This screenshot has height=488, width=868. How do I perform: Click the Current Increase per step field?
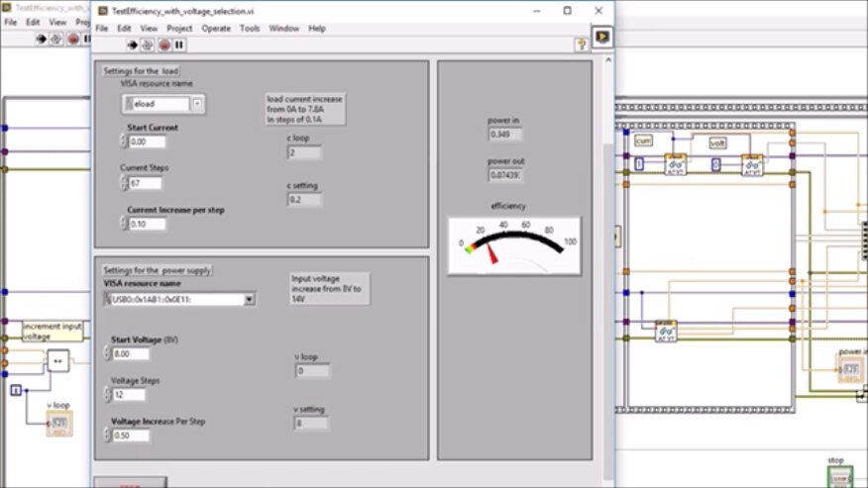[148, 224]
